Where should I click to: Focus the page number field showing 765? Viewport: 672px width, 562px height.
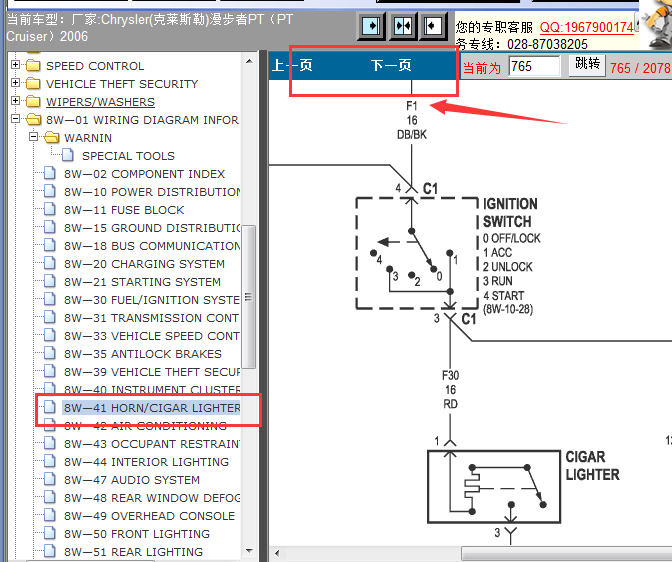(534, 66)
